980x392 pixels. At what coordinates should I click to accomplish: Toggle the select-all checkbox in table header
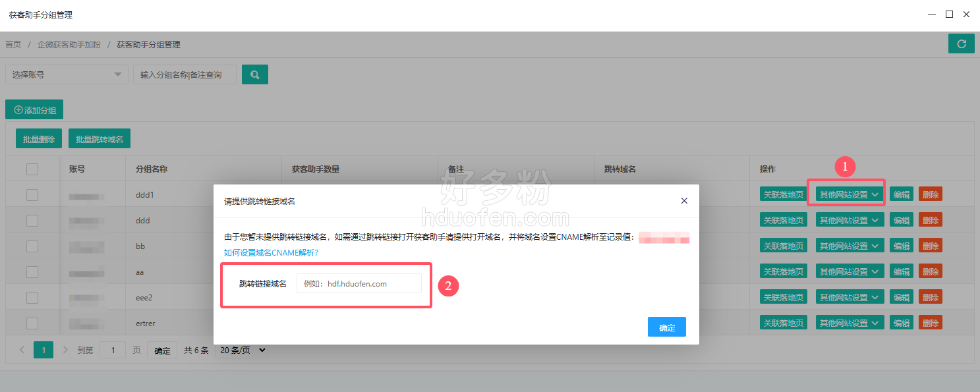coord(32,169)
